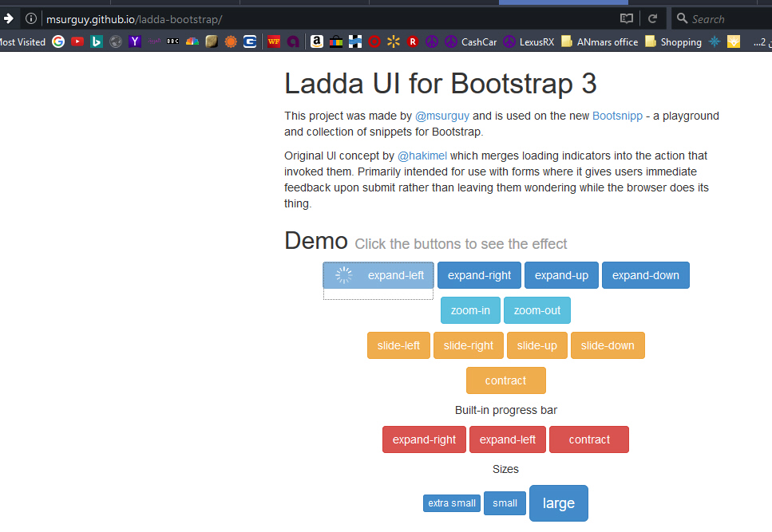Open the YouTube bookmark
Image resolution: width=772 pixels, height=532 pixels.
pos(77,41)
